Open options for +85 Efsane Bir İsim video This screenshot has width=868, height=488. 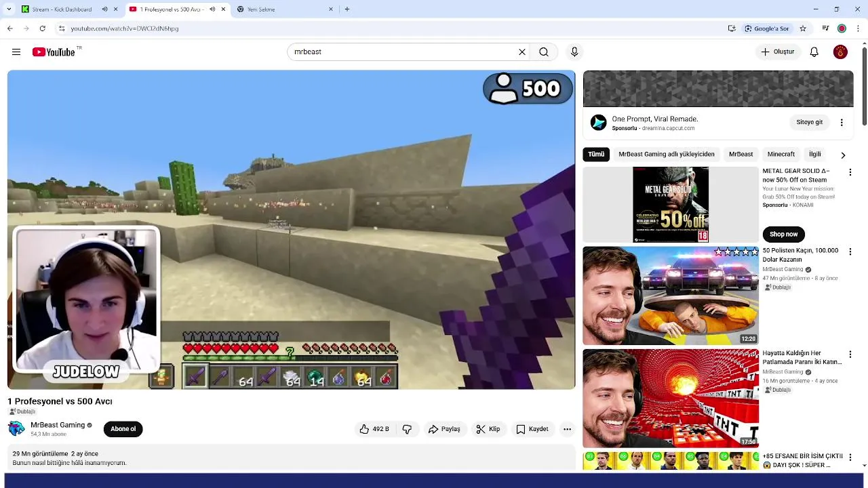850,457
